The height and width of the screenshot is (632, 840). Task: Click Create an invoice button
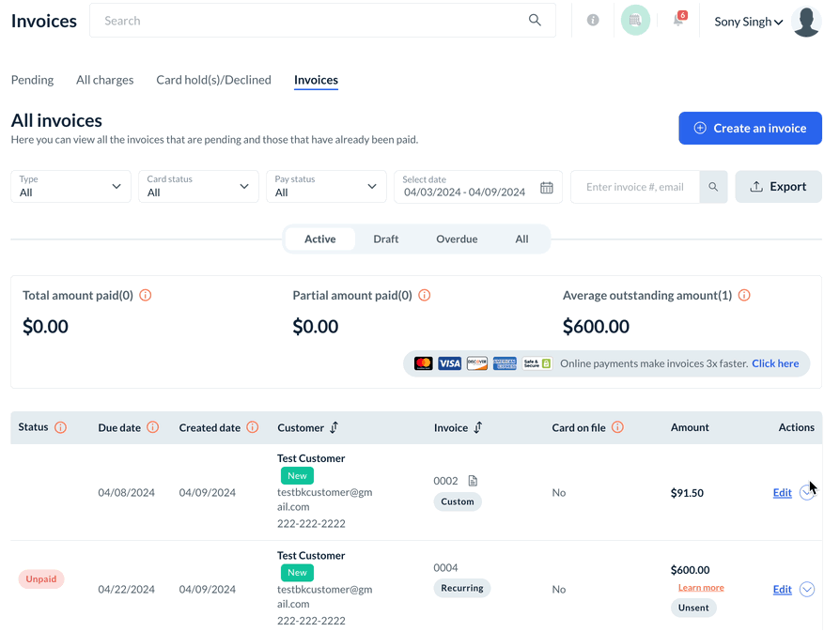[x=750, y=128]
